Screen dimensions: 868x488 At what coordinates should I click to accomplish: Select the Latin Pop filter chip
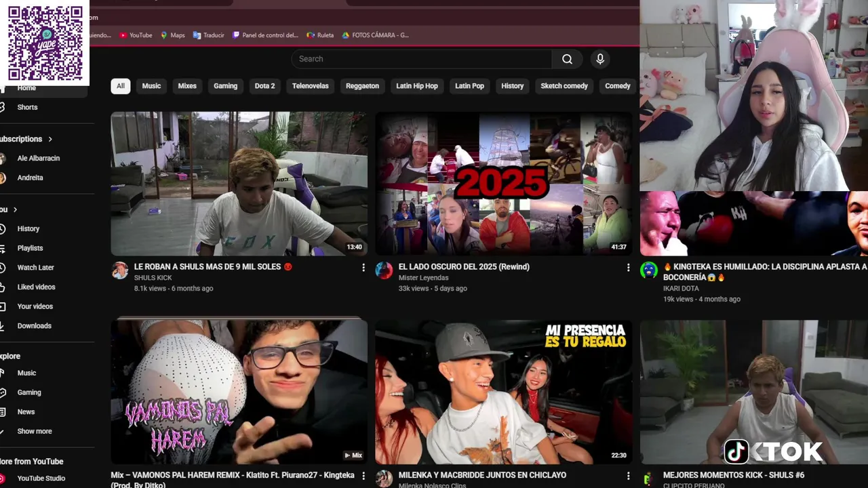tap(469, 86)
